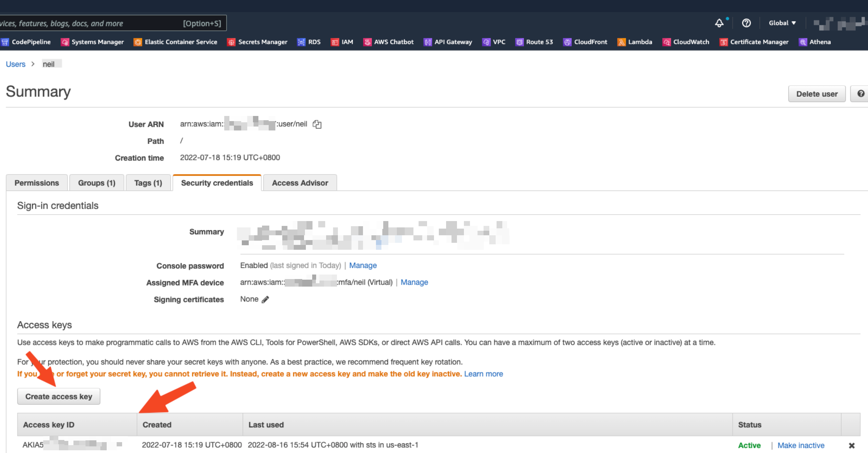The width and height of the screenshot is (868, 453).
Task: Open the IAM shortcut
Action: tap(342, 42)
